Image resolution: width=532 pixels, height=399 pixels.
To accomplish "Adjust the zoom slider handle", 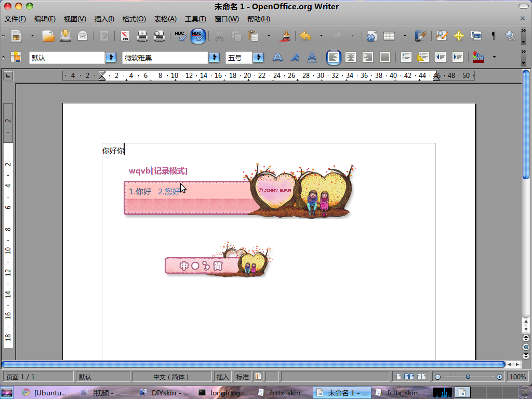I will pos(468,377).
